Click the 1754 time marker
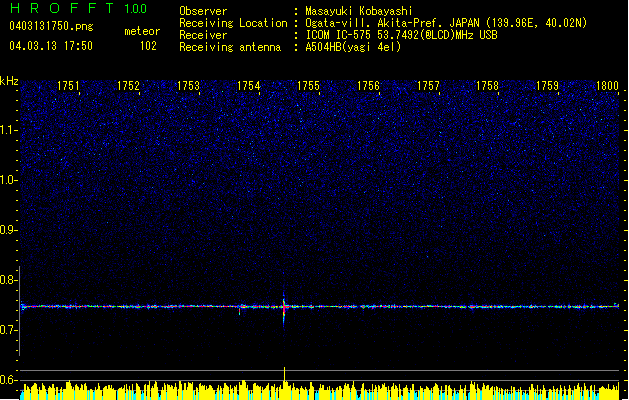The image size is (629, 400). pos(248,86)
